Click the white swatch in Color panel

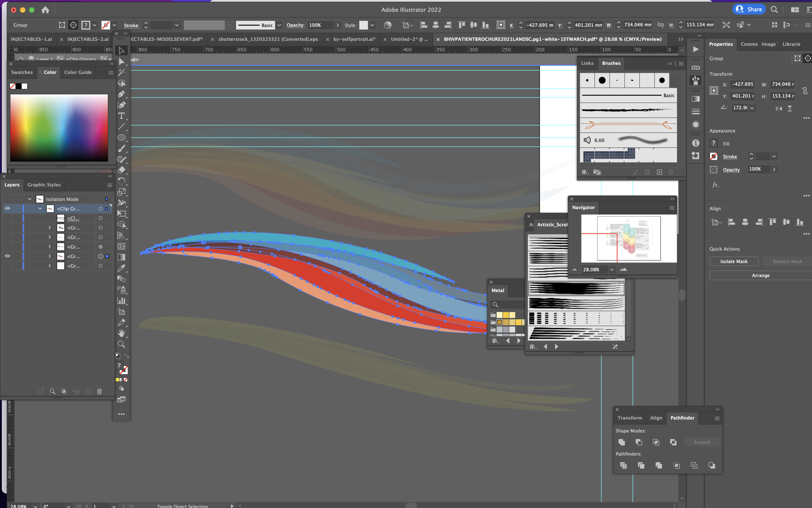[24, 86]
